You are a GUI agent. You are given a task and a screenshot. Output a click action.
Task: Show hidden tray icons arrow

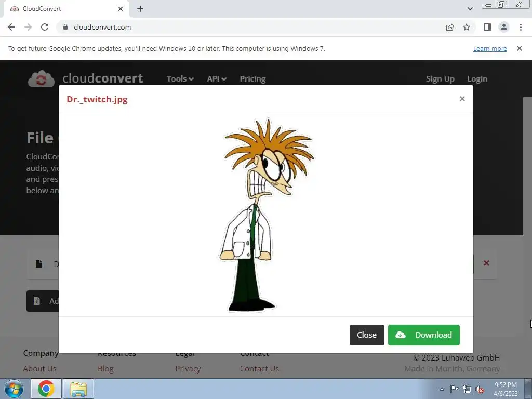[x=442, y=389]
